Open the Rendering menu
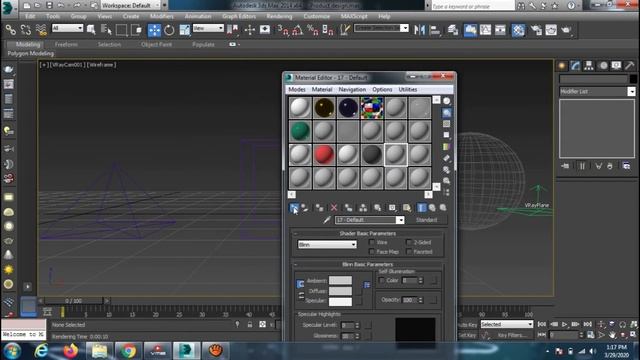This screenshot has height=360, width=640. point(279,16)
